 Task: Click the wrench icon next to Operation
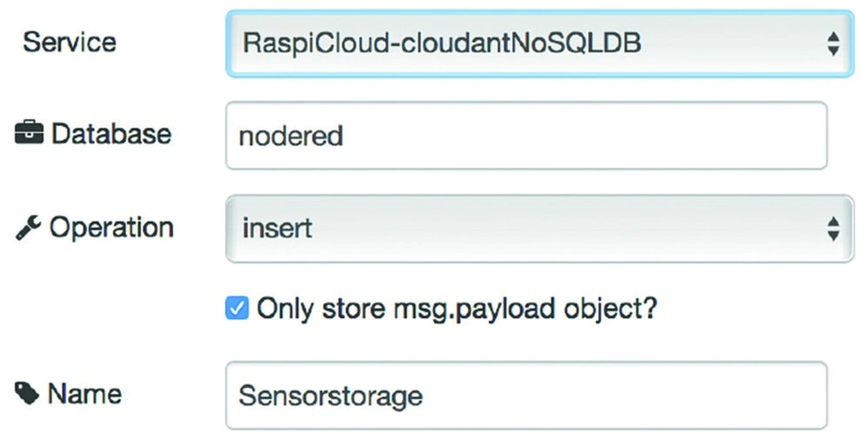pos(28,227)
